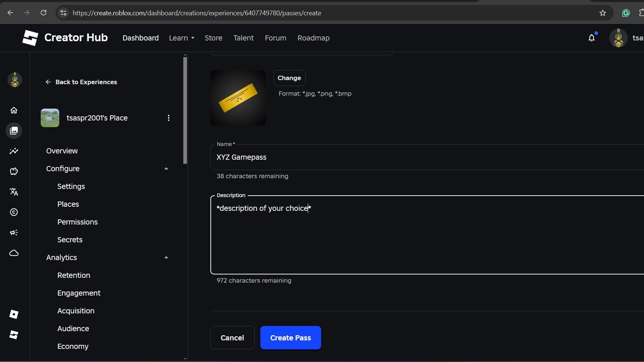Click the three-dot menu on tsaspr2001's Place
This screenshot has height=362, width=644.
pos(168,118)
